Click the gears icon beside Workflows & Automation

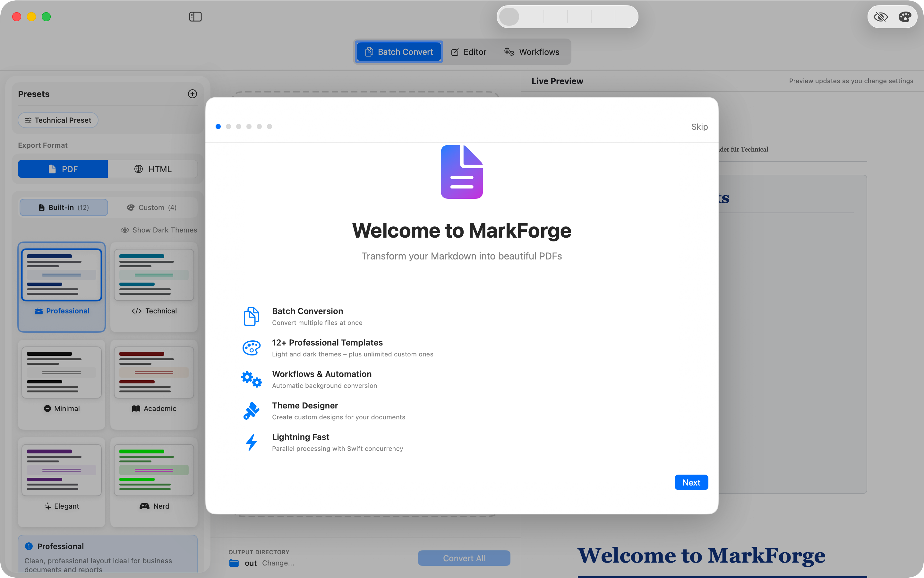point(251,379)
